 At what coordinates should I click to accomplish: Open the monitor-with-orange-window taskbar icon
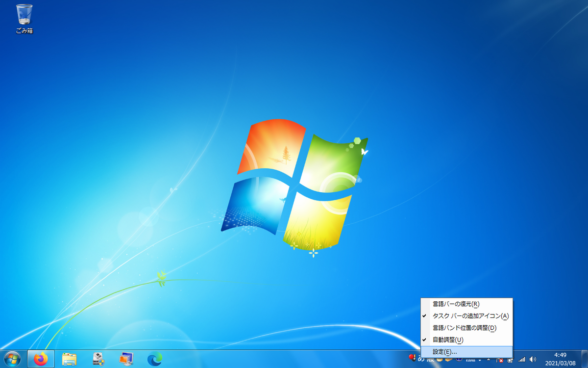[126, 359]
